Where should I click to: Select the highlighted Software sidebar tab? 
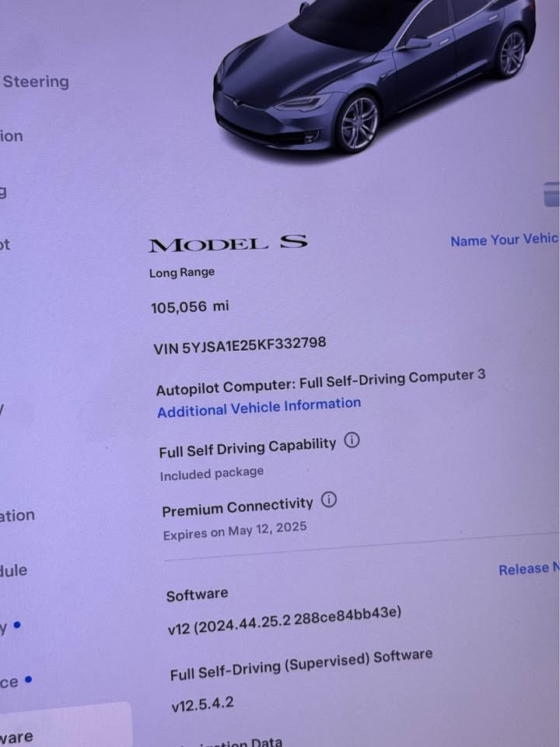65,724
